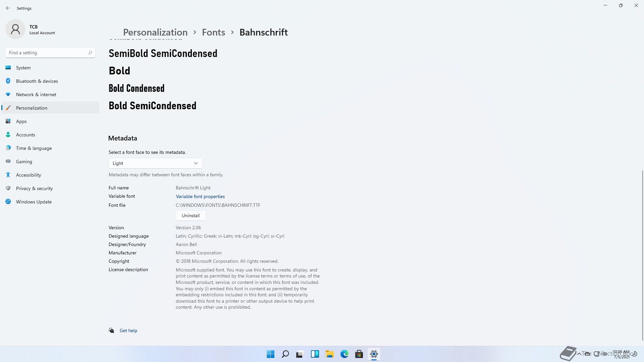Click the Apps icon in sidebar
Viewport: 644px width, 362px height.
(x=8, y=121)
